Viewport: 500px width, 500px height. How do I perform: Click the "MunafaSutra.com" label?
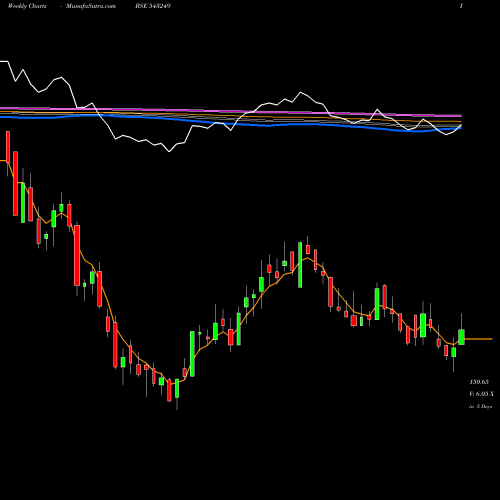[91, 6]
